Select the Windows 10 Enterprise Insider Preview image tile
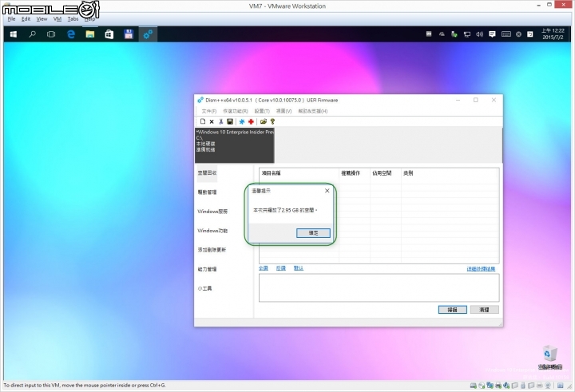This screenshot has width=575, height=392. [235, 145]
